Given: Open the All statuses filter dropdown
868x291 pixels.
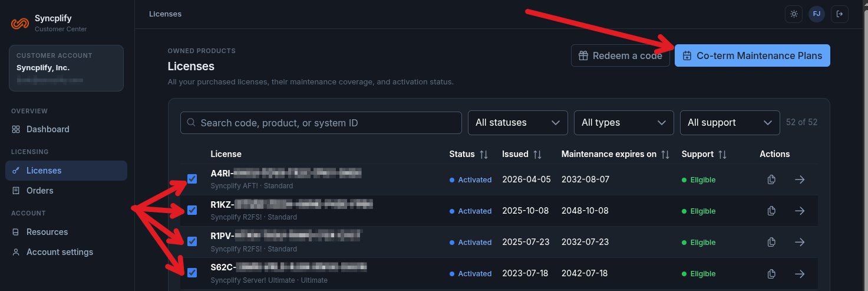Looking at the screenshot, I should click(518, 122).
